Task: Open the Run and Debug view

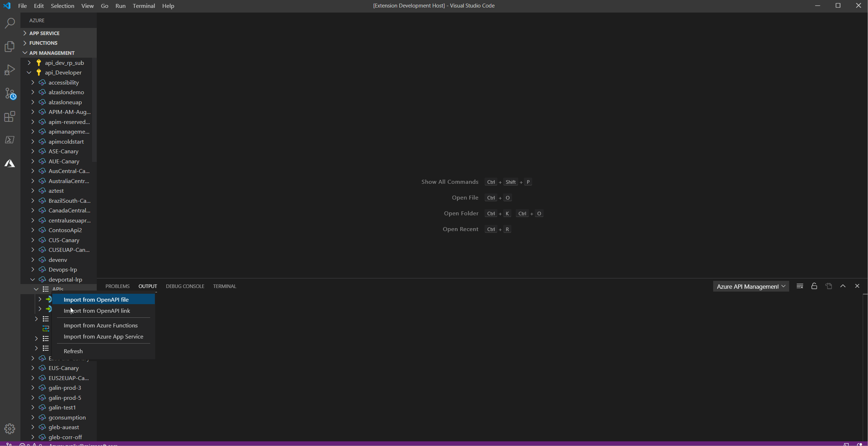Action: coord(10,70)
